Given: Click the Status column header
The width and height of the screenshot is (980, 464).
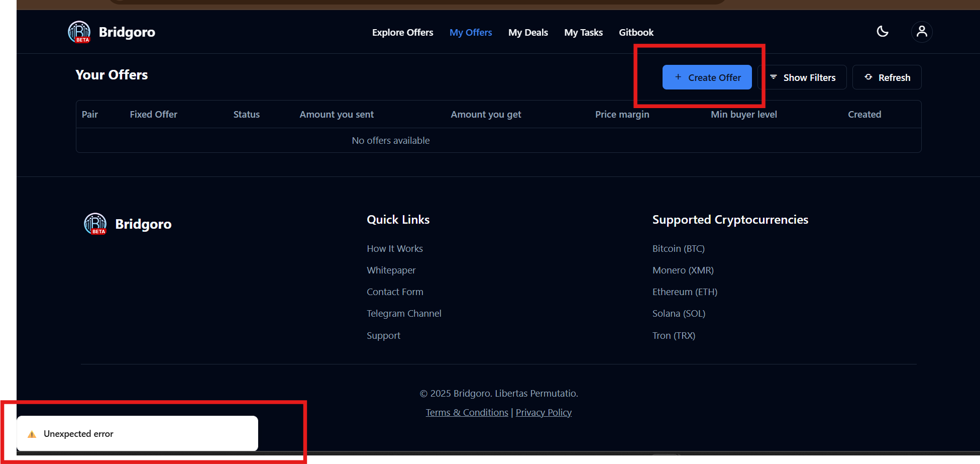Looking at the screenshot, I should coord(247,115).
